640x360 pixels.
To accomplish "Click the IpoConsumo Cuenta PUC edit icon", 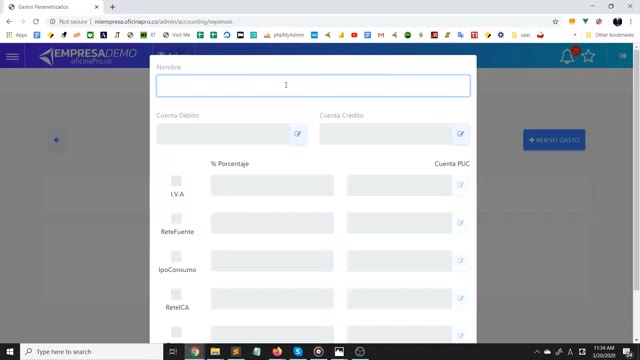I will [460, 260].
